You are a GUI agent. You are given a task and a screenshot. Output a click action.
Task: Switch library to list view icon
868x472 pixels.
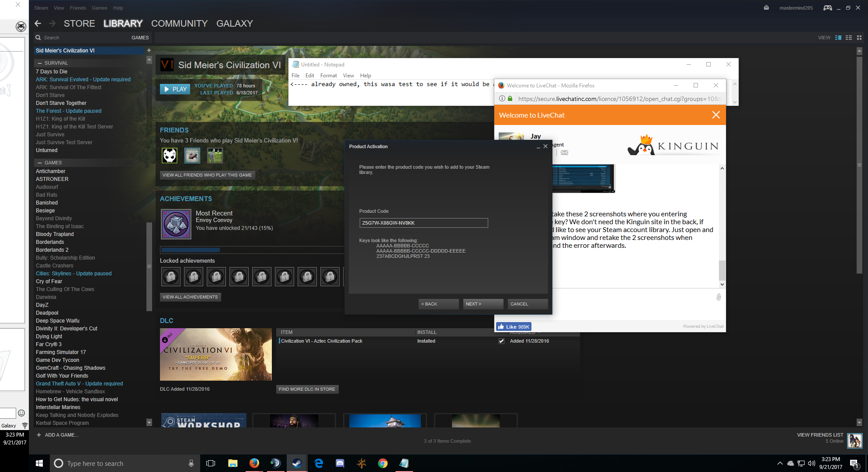(x=849, y=38)
